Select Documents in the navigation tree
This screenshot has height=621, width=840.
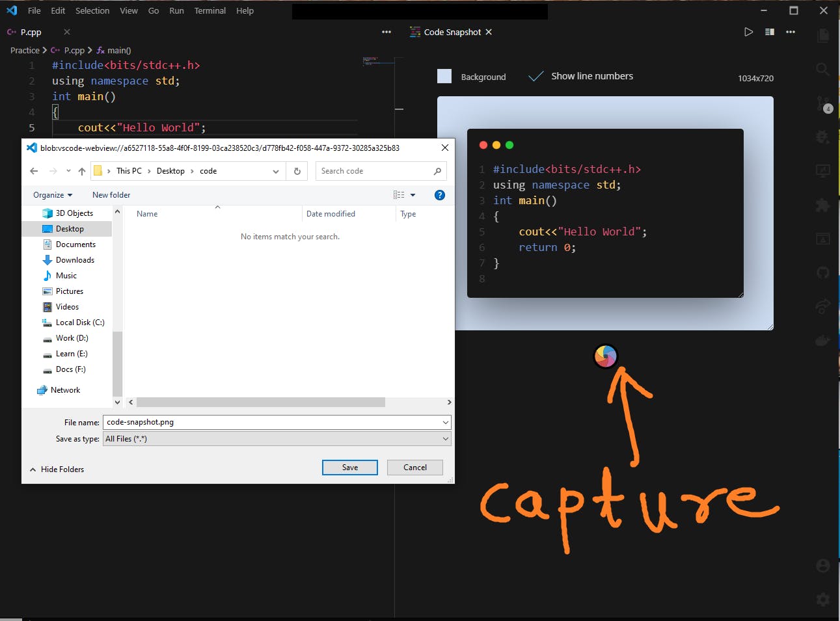75,244
